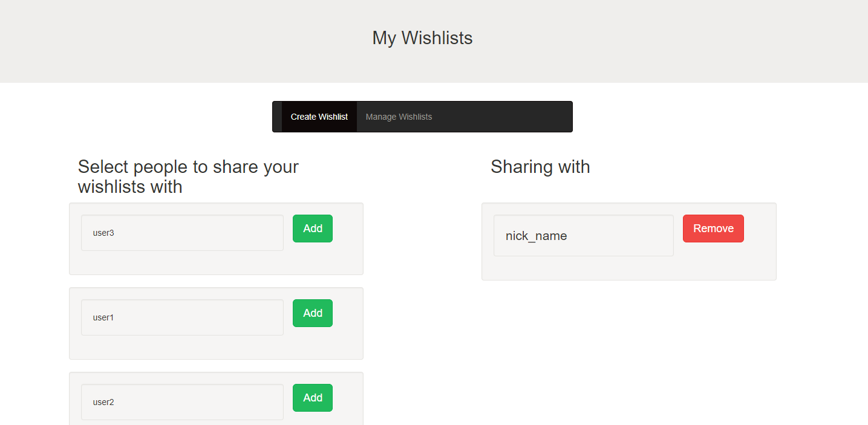
Task: Click the left edge of the navbar
Action: click(x=277, y=117)
